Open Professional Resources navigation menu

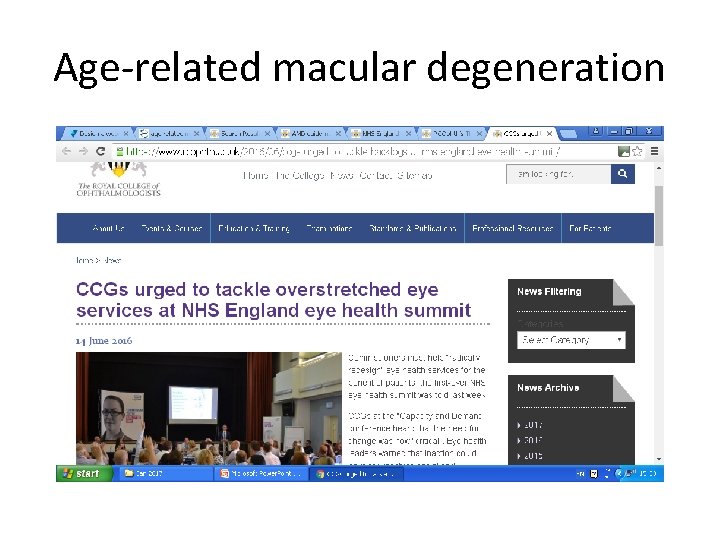coord(512,228)
